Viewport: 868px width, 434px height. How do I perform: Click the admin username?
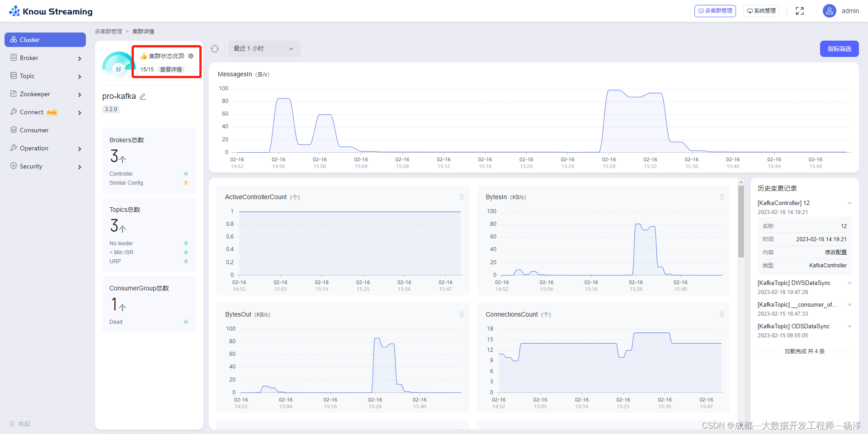point(850,11)
